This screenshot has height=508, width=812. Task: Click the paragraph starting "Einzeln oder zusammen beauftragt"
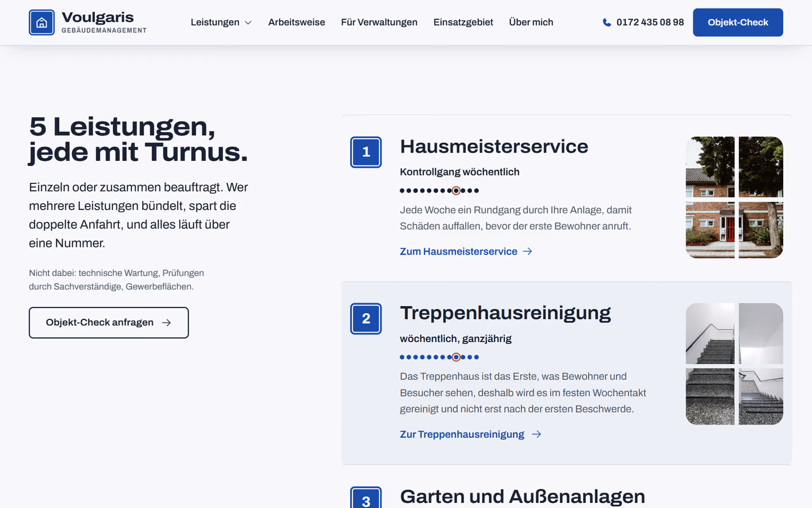[139, 215]
